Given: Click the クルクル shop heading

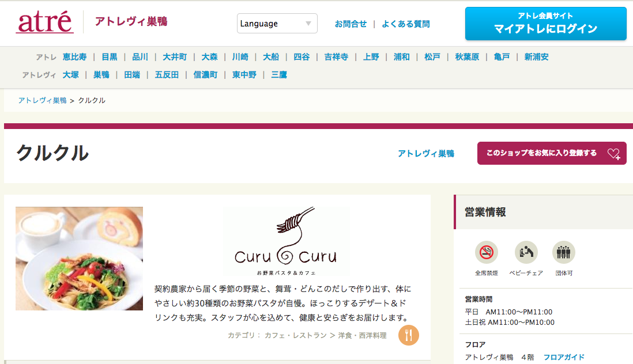Looking at the screenshot, I should click(x=52, y=153).
